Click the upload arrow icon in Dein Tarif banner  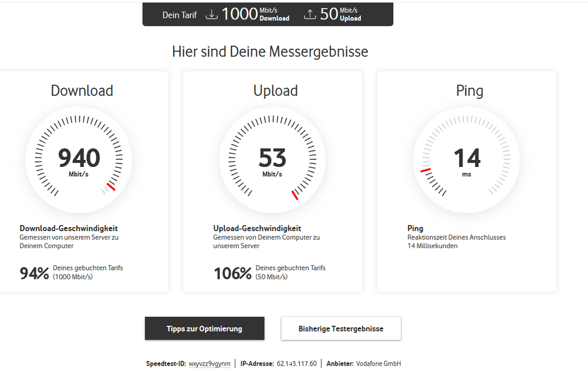coord(310,13)
